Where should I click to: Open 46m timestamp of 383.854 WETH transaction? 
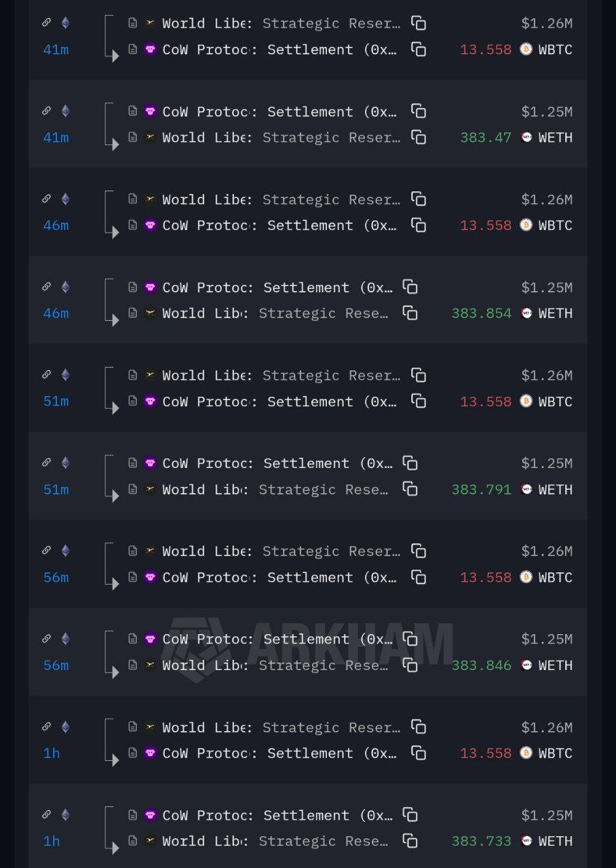pyautogui.click(x=56, y=313)
